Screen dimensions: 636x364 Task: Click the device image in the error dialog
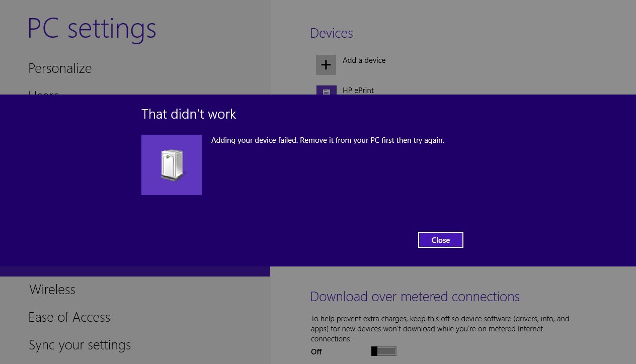pos(172,165)
